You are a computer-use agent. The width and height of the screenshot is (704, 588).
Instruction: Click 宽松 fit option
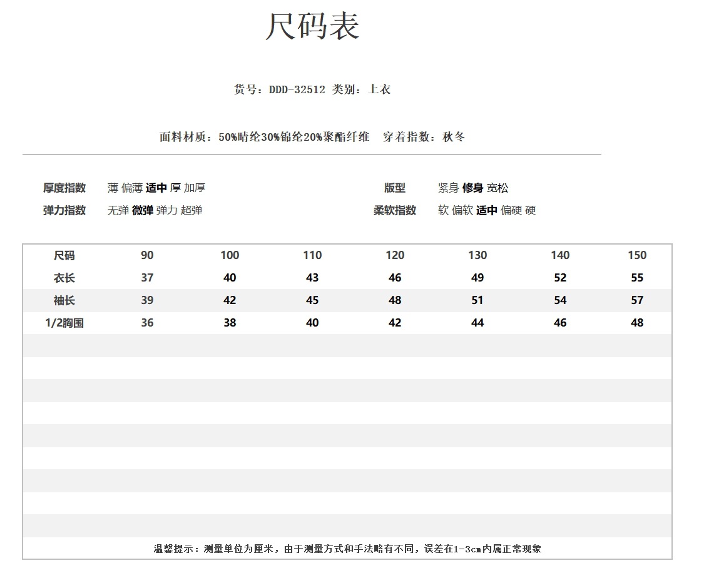[497, 188]
